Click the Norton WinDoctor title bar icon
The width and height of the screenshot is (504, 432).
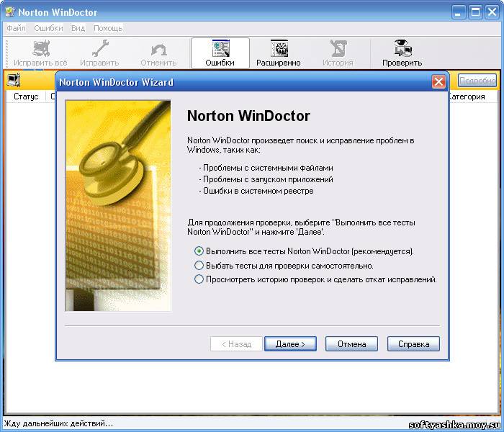(10, 12)
